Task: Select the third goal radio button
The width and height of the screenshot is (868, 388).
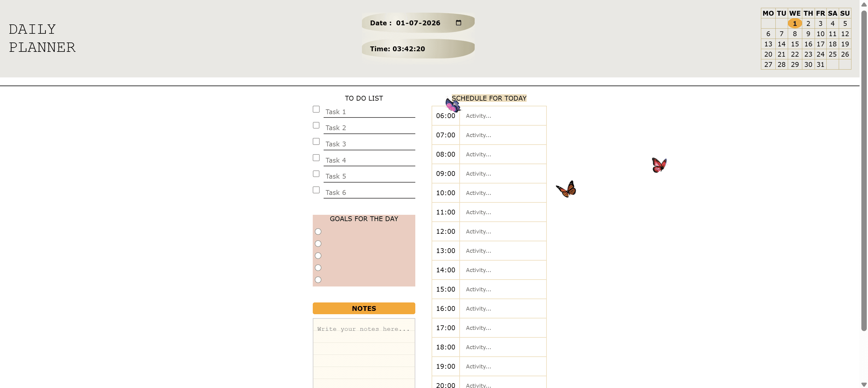Action: tap(318, 256)
